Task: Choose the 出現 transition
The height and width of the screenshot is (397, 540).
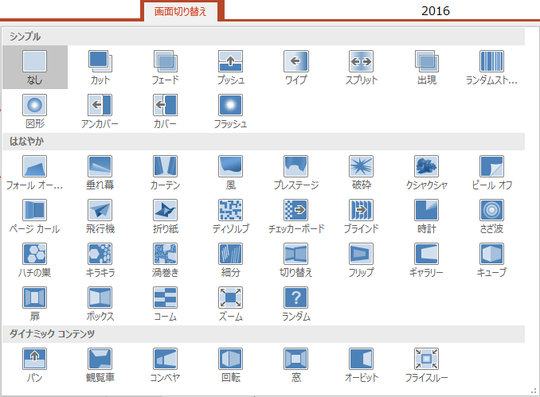Action: click(x=426, y=67)
